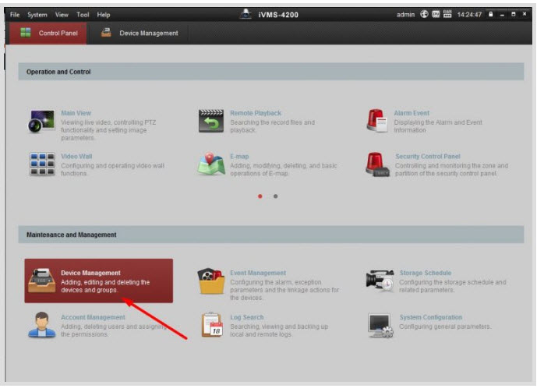Click the Video Wall monitor grid icon
544x392 pixels.
click(42, 164)
